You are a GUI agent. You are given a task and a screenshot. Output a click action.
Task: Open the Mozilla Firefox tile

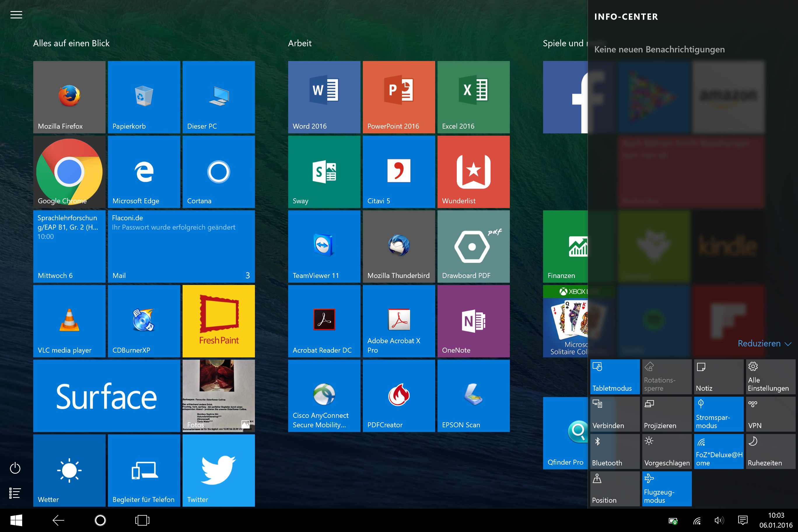(x=69, y=97)
